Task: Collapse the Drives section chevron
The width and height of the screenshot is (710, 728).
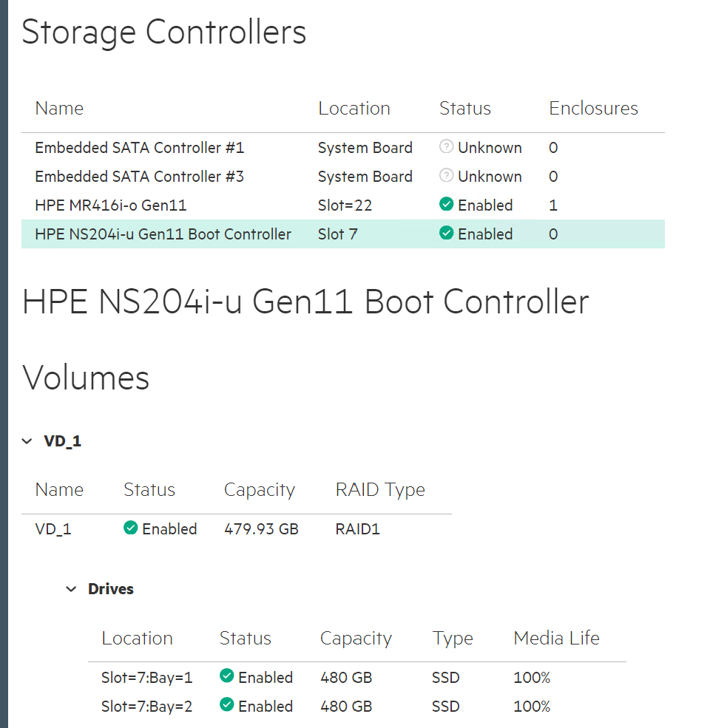Action: tap(71, 589)
